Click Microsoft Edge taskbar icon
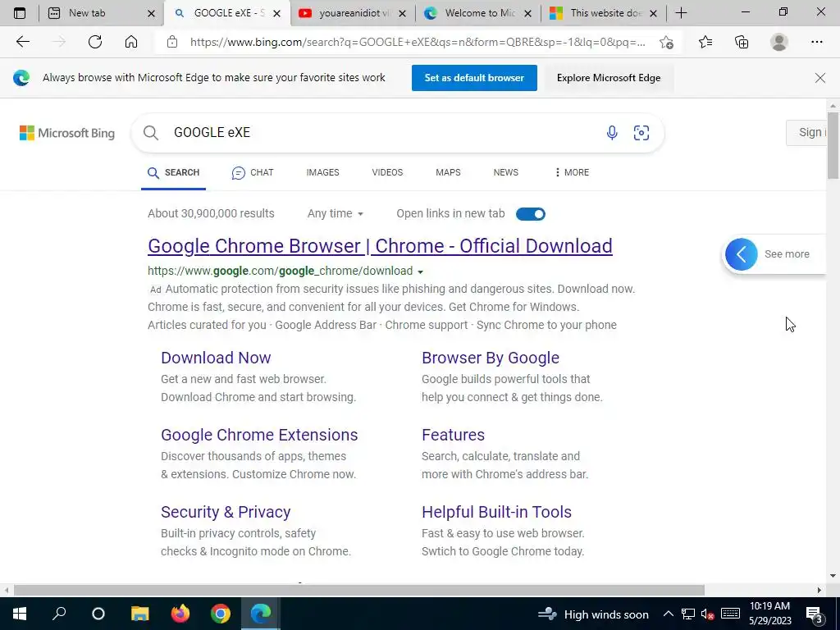 coord(261,614)
